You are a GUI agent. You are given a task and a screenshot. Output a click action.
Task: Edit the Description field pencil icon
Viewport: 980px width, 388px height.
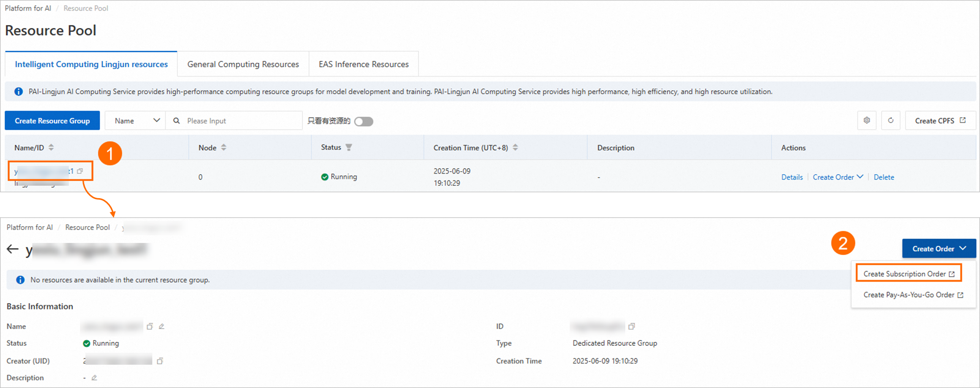click(x=94, y=378)
